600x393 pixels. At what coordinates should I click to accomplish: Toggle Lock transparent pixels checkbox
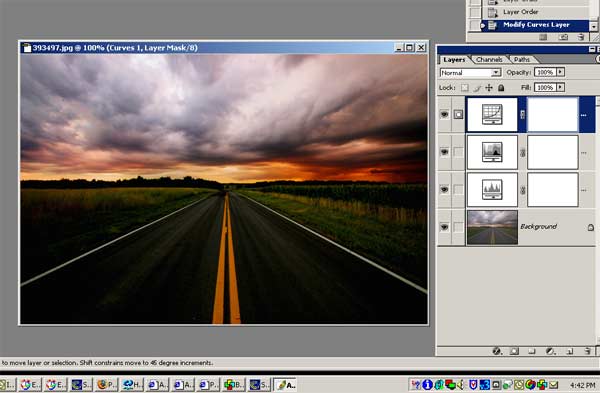464,88
